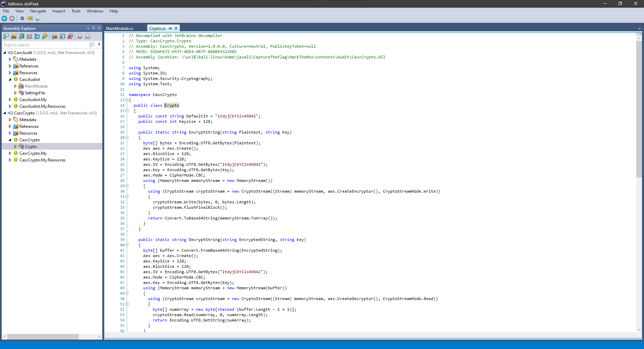
Task: Expand the Crypto class tree node
Action: 15,147
